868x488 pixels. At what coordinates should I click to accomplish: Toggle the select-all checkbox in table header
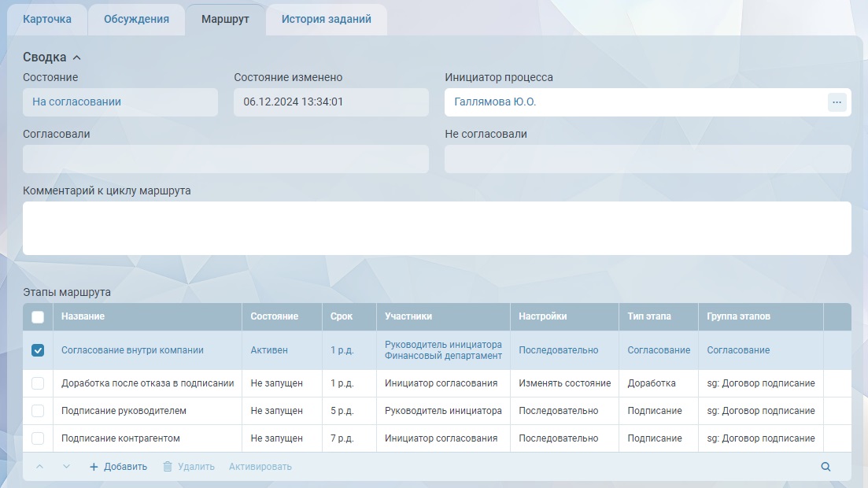point(38,317)
